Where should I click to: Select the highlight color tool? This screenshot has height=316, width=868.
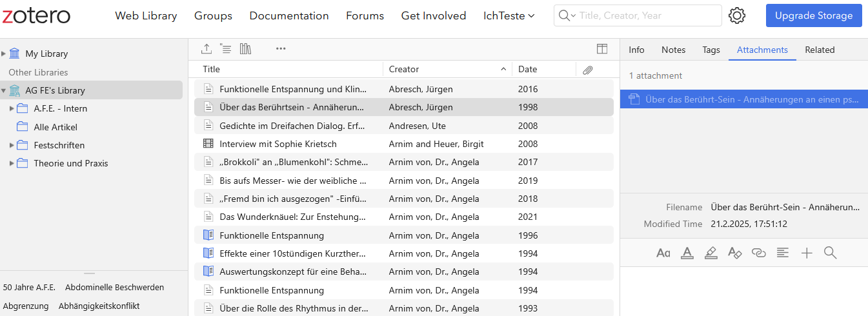point(711,253)
